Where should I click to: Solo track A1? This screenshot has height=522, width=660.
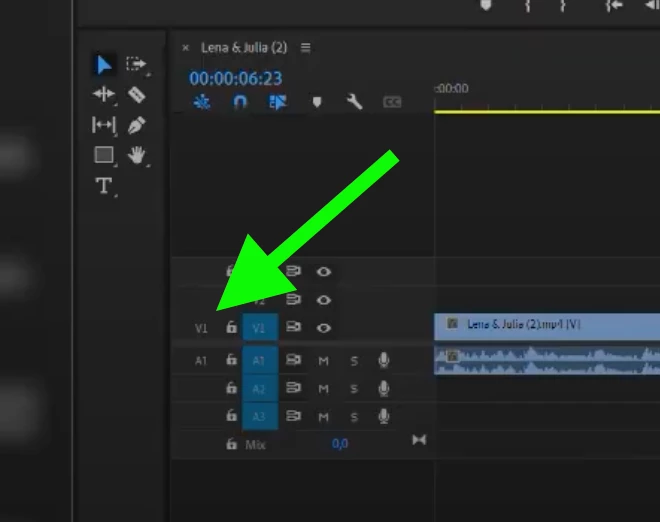coord(354,361)
